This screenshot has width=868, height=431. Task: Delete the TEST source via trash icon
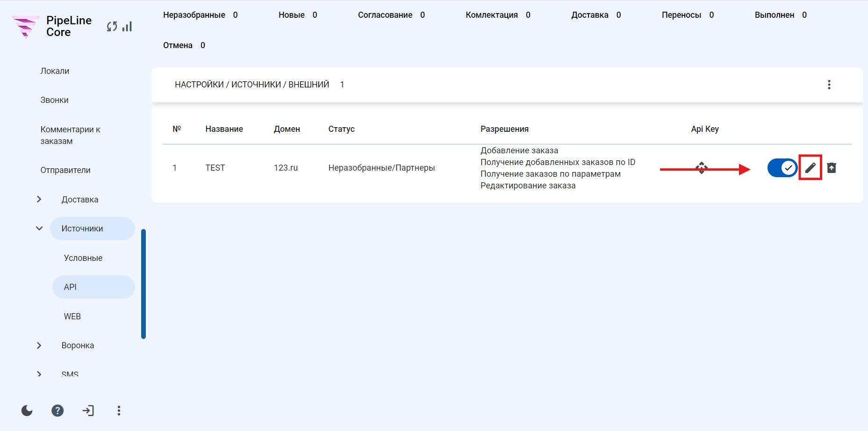pos(832,167)
